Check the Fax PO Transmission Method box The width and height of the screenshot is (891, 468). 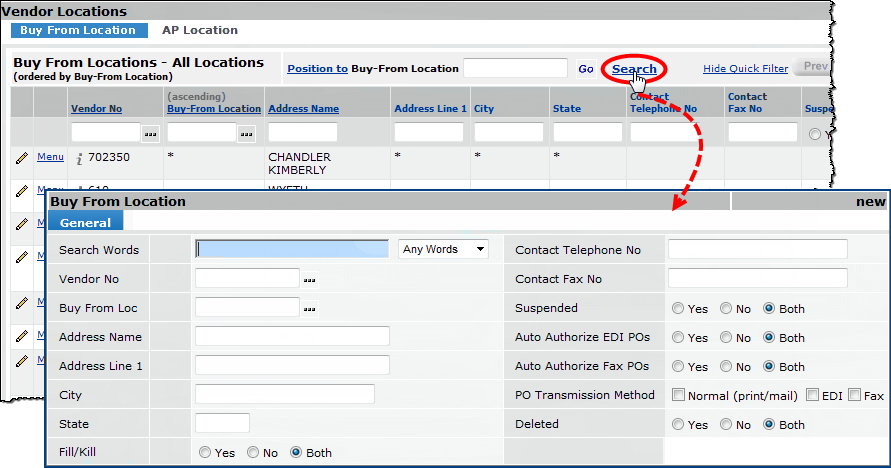coord(854,395)
